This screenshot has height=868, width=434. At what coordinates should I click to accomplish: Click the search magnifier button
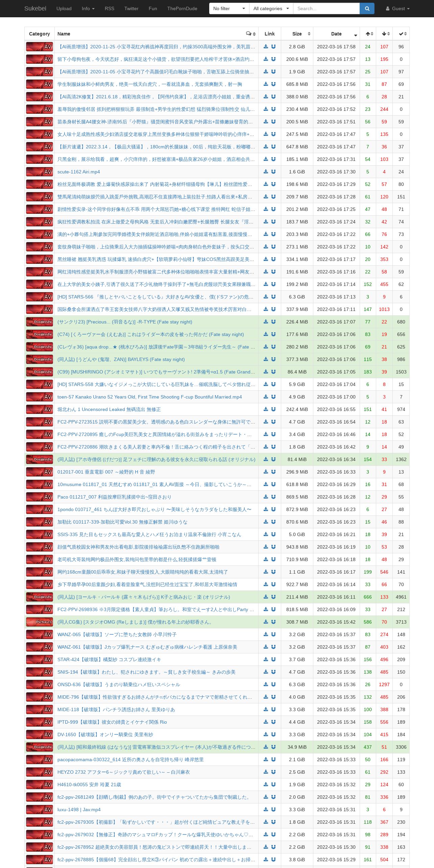[x=367, y=8]
